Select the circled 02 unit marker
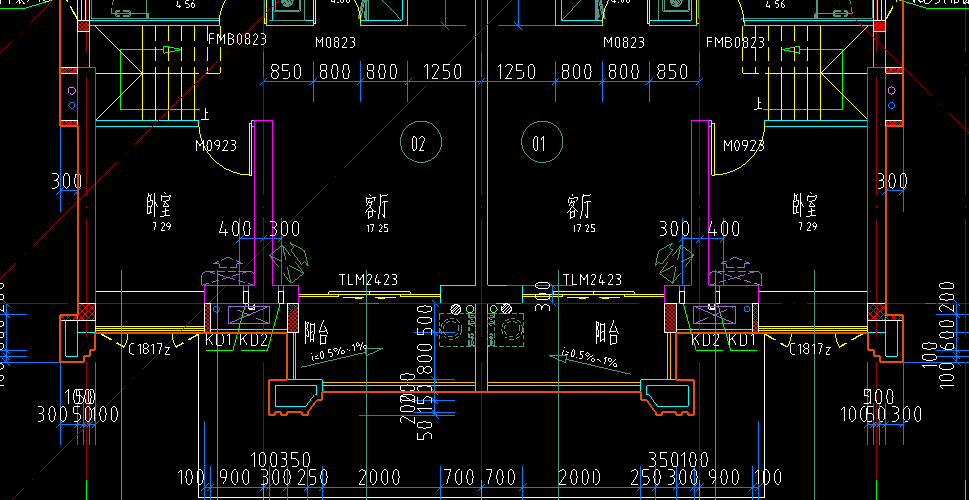The height and width of the screenshot is (500, 969). coord(421,143)
